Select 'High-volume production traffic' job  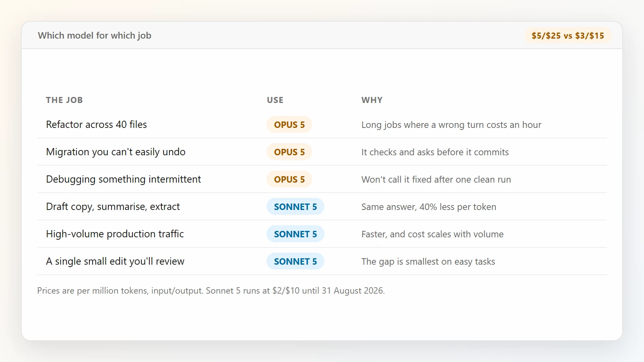tap(115, 234)
